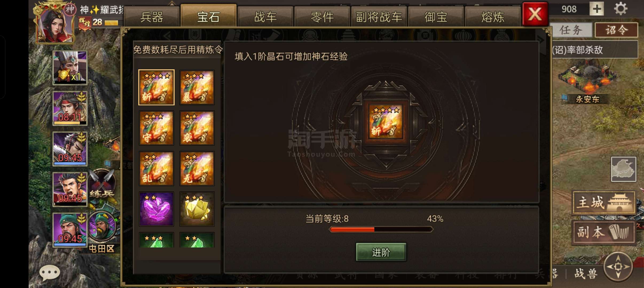Add currency with the plus button
The height and width of the screenshot is (288, 644).
(x=597, y=9)
